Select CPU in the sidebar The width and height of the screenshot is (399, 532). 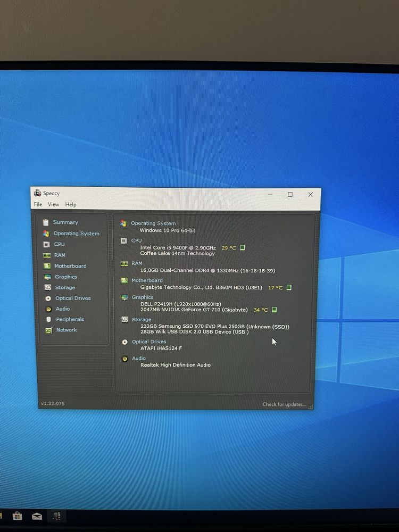[59, 244]
